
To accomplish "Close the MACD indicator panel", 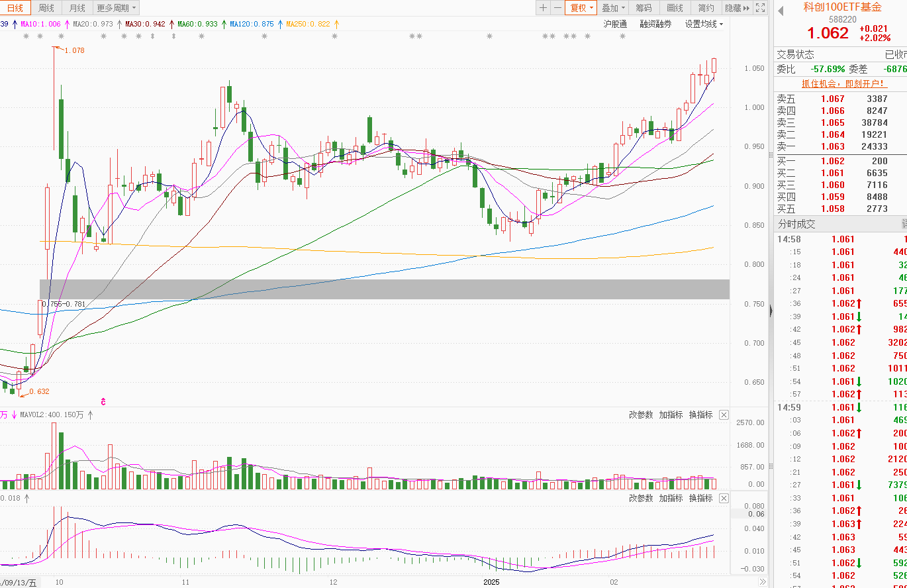I will [724, 498].
